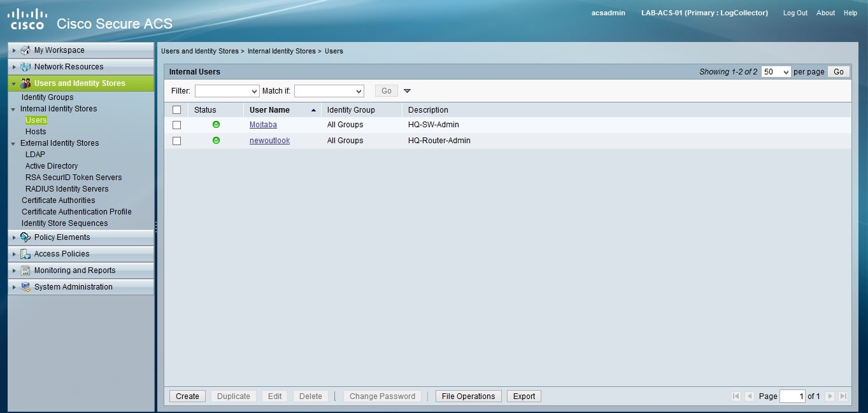Go to previous page arrow

[750, 396]
